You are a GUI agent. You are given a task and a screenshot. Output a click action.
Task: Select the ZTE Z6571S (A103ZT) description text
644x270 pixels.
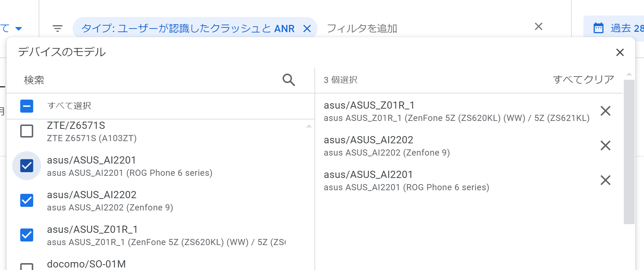(92, 138)
